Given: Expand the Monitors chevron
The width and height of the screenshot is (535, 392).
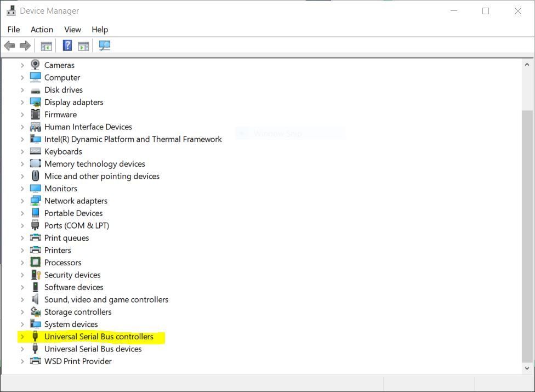Looking at the screenshot, I should coord(22,188).
